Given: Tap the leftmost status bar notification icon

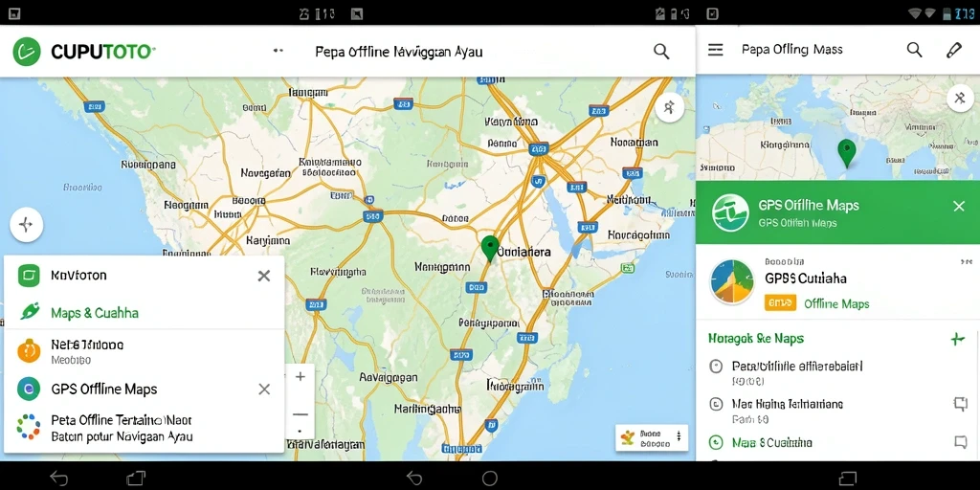Looking at the screenshot, I should [x=14, y=13].
